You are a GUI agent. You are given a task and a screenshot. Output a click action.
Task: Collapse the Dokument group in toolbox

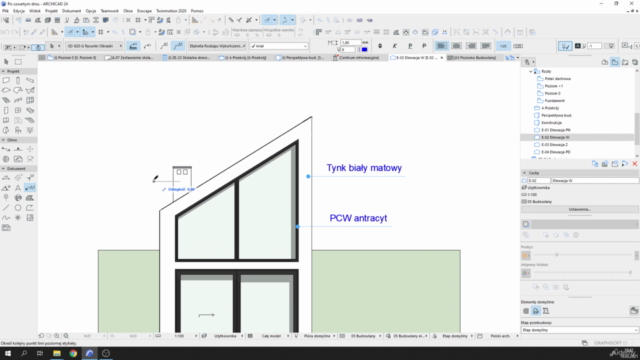coord(3,169)
